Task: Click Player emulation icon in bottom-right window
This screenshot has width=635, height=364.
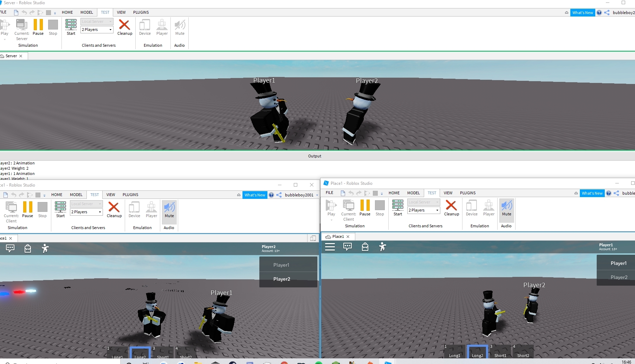Action: click(489, 208)
